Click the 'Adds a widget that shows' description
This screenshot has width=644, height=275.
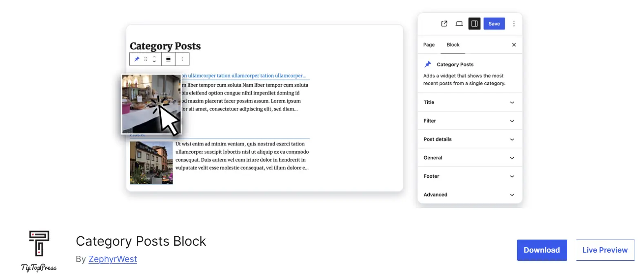coord(464,79)
